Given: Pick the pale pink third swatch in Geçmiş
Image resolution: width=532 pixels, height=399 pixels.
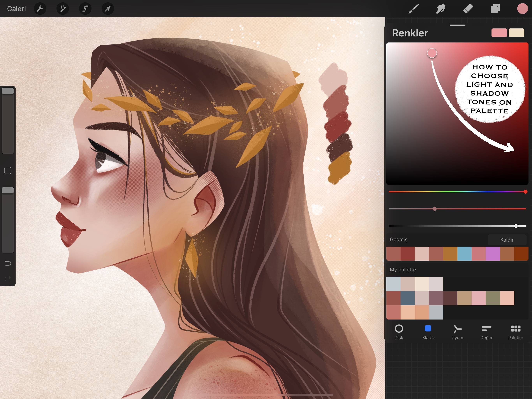Looking at the screenshot, I should click(422, 254).
